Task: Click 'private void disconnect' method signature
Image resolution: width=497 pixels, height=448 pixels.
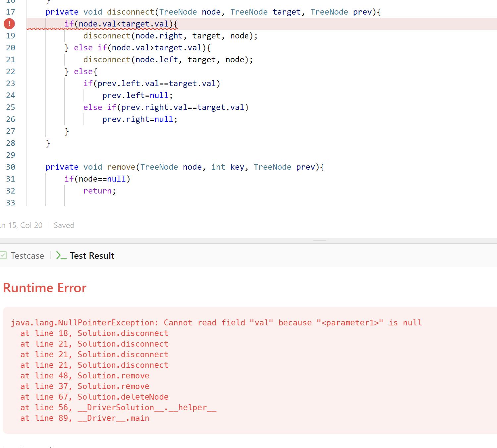Action: (213, 12)
